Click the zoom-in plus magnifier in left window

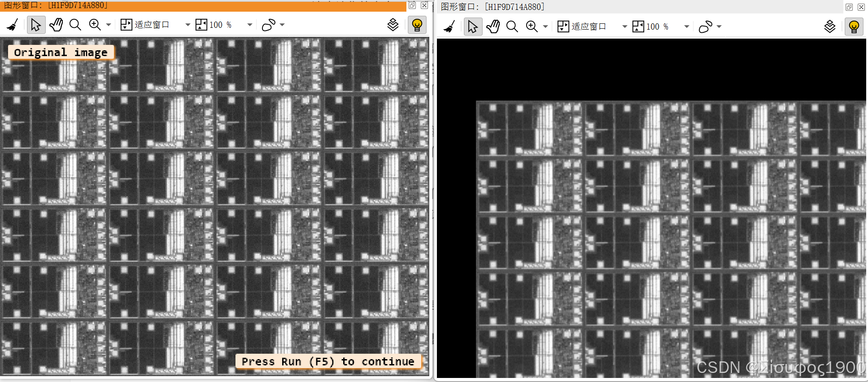pyautogui.click(x=95, y=25)
